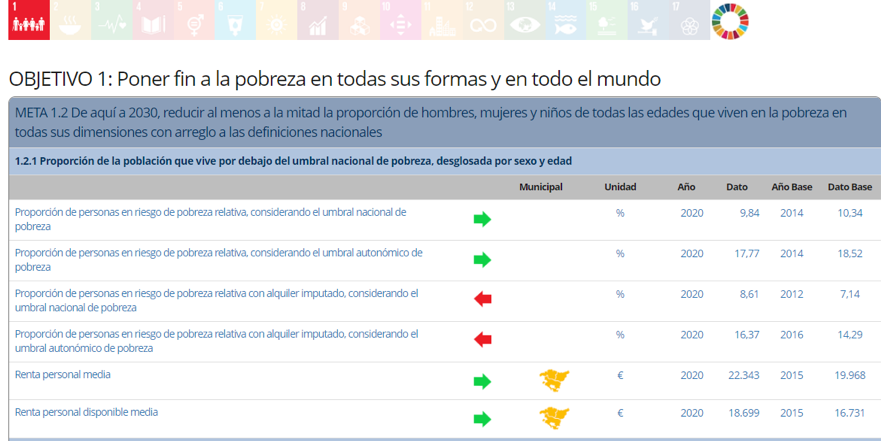The image size is (881, 441).
Task: Open SDG 4 Education book icon
Action: click(153, 20)
